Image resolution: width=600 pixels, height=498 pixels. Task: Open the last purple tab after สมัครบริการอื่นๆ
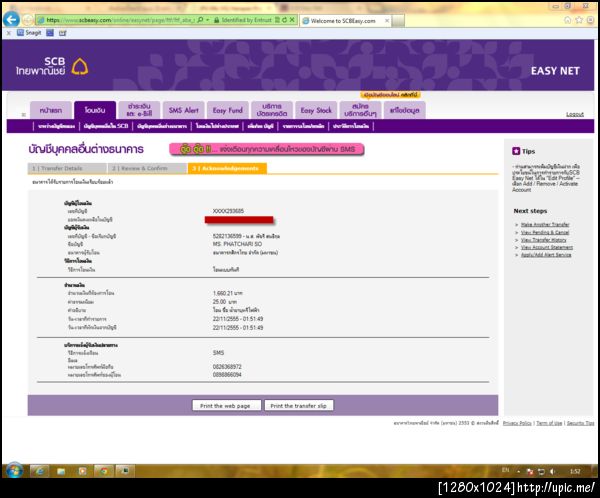pos(404,110)
